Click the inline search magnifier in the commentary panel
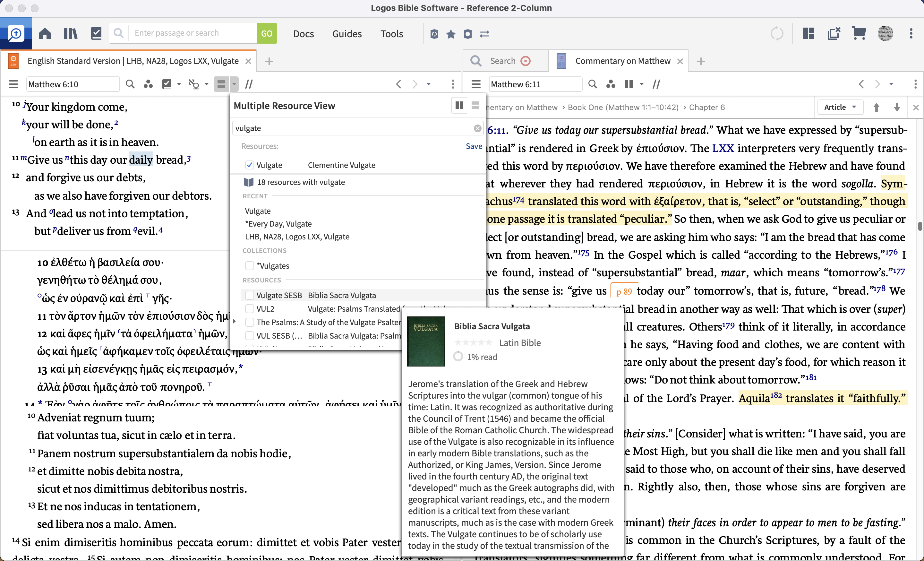Screen dimensions: 924x561 (x=593, y=84)
